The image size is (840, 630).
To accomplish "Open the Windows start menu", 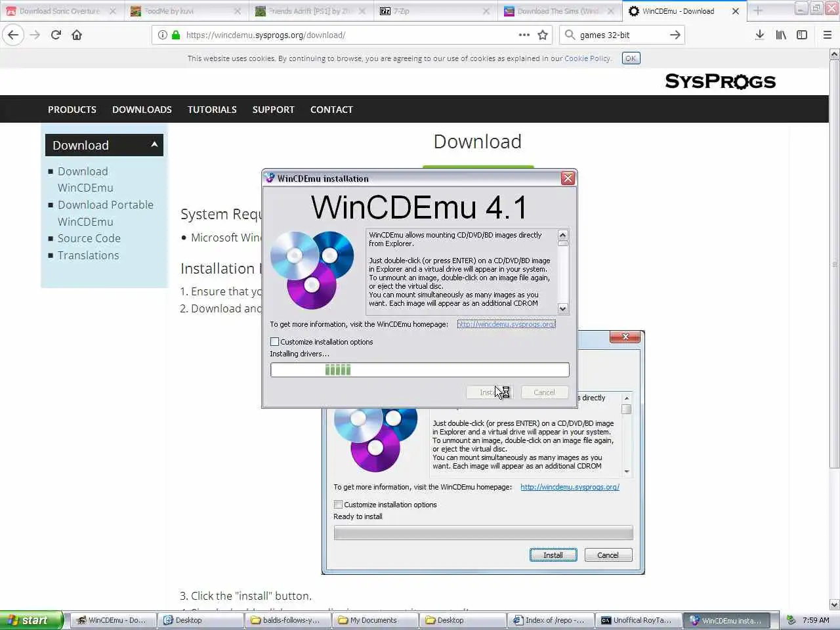I will click(x=31, y=620).
